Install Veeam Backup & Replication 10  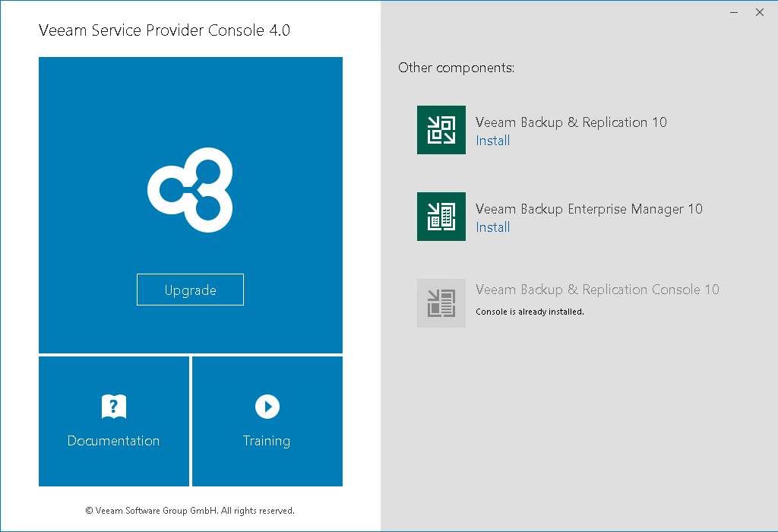click(x=492, y=141)
